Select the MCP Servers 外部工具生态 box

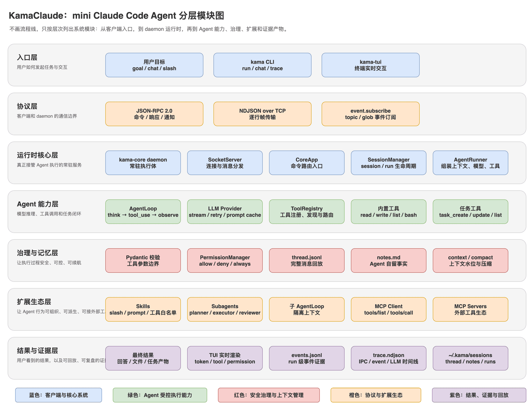coord(470,309)
